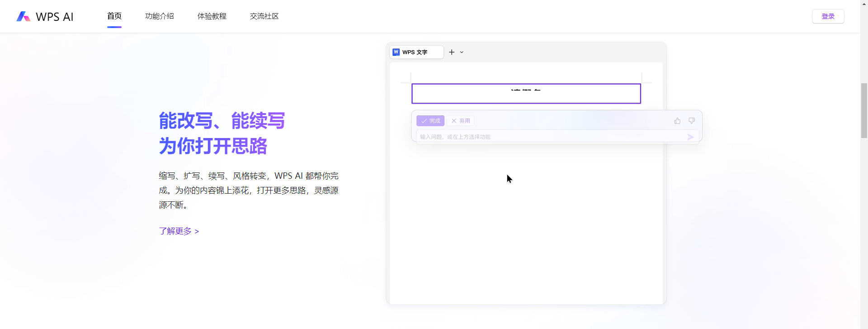Click the W icon on document tab
The width and height of the screenshot is (868, 329).
[396, 52]
